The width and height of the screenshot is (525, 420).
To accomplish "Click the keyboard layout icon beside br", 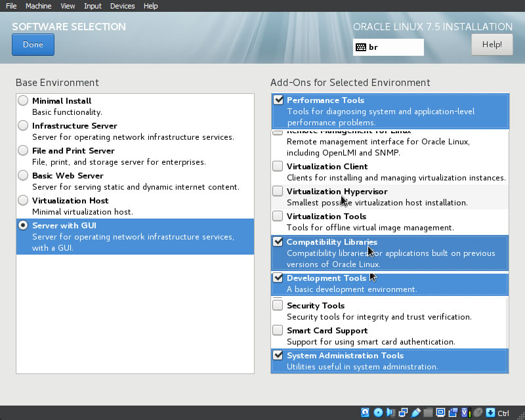I will point(360,47).
